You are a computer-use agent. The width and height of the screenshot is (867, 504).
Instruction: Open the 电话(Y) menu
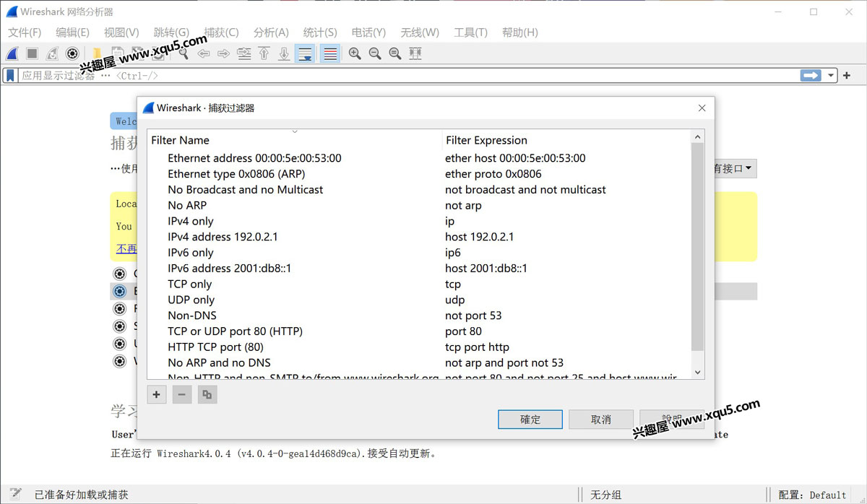tap(368, 32)
